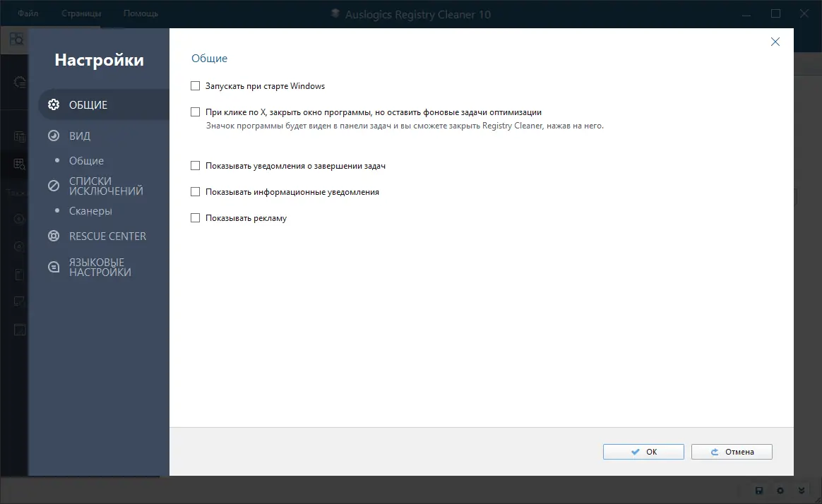Open the Страницы menu in the main window

tap(81, 13)
